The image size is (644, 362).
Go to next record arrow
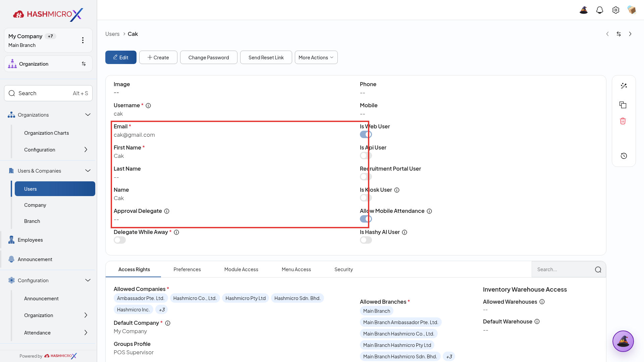(x=630, y=34)
